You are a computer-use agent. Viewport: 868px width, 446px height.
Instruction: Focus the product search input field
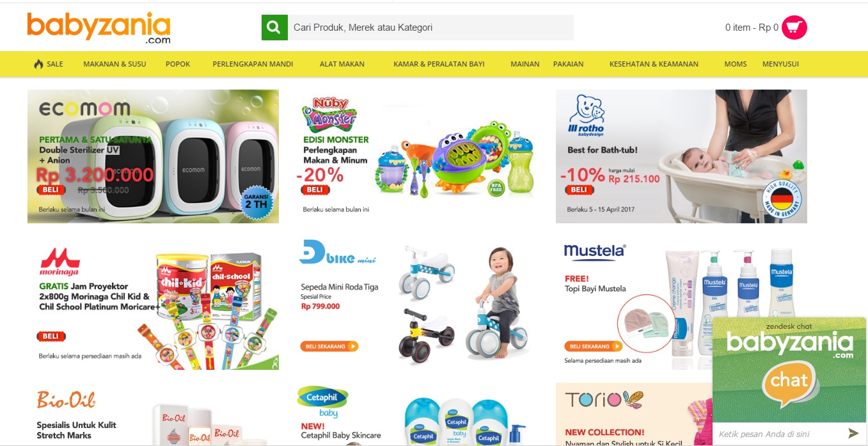click(x=430, y=28)
